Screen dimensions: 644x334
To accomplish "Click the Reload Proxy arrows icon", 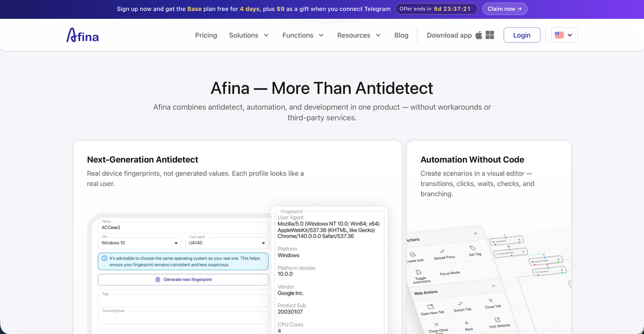I will pyautogui.click(x=442, y=251).
